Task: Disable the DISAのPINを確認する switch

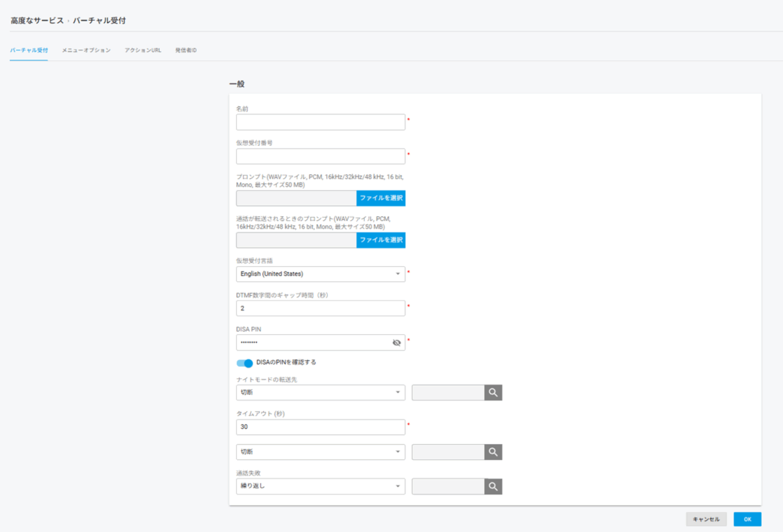Action: (245, 363)
